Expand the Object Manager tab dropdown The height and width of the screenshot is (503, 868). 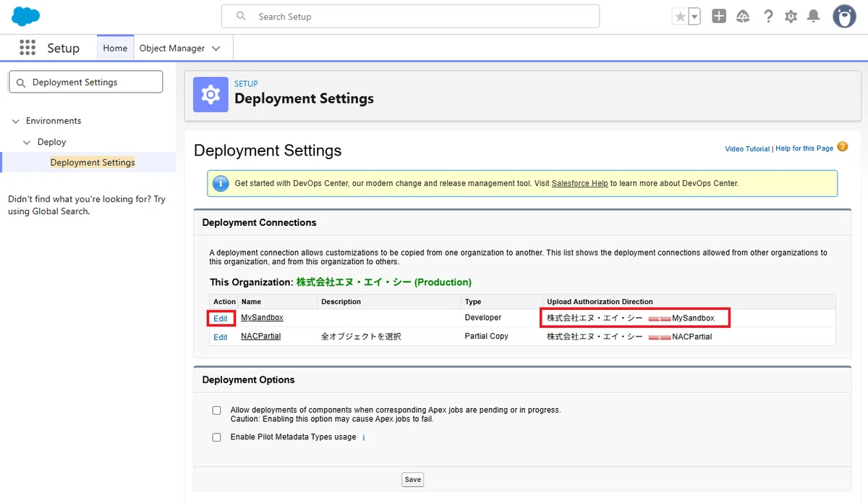[216, 48]
